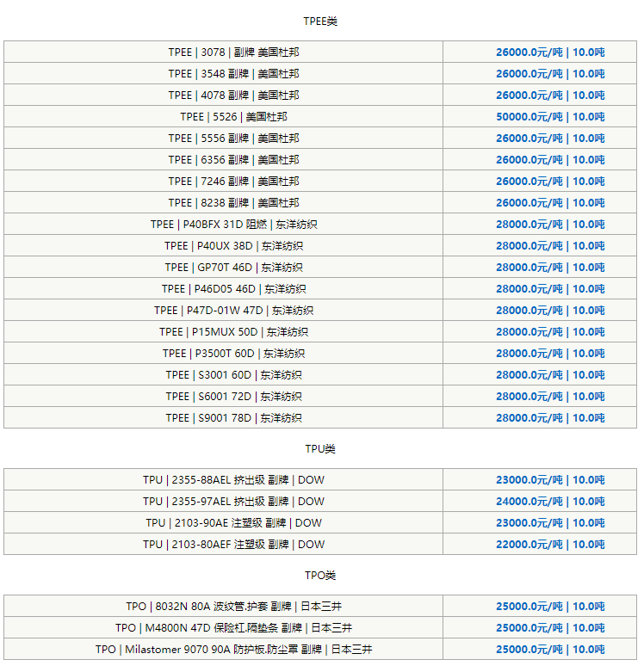Click TPEE 3078 副牌 美国杜邦 product name
The height and width of the screenshot is (666, 644).
pos(233,52)
